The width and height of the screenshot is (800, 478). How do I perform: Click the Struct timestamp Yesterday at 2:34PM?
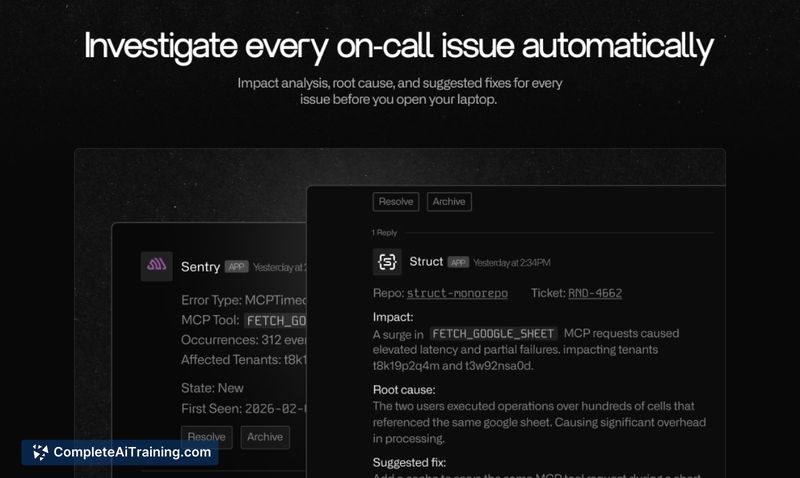point(511,262)
